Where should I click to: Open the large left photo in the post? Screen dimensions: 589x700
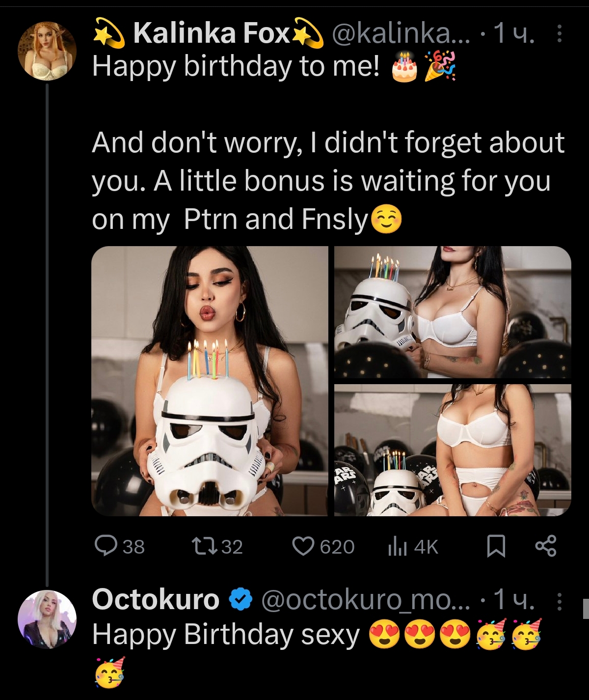(210, 381)
